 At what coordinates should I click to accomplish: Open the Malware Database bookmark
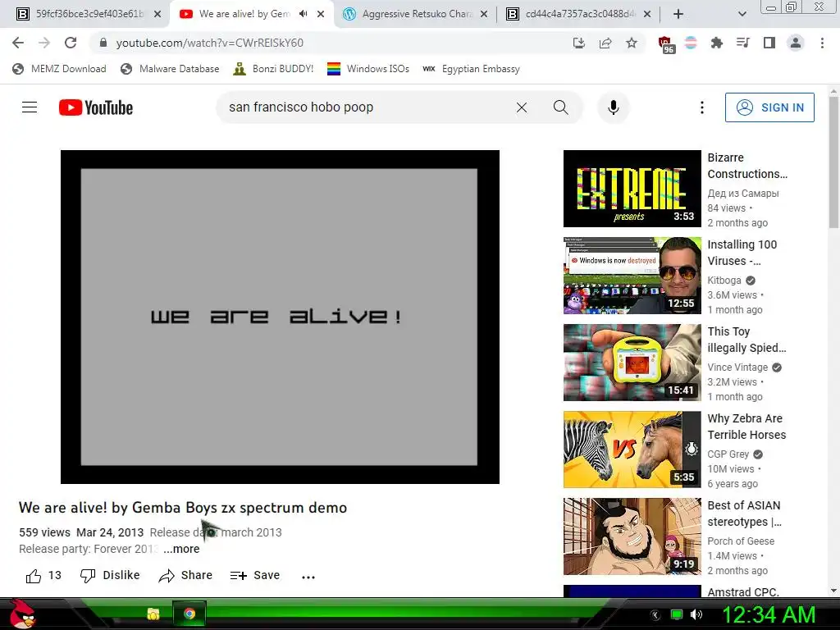tap(170, 69)
